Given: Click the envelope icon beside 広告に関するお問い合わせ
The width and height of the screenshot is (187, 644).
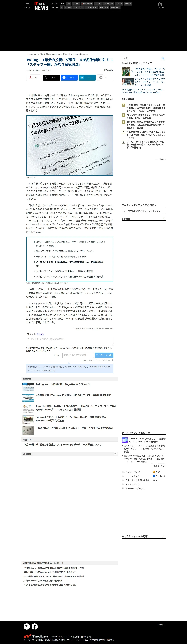Looking at the screenshot, I should [123, 480].
